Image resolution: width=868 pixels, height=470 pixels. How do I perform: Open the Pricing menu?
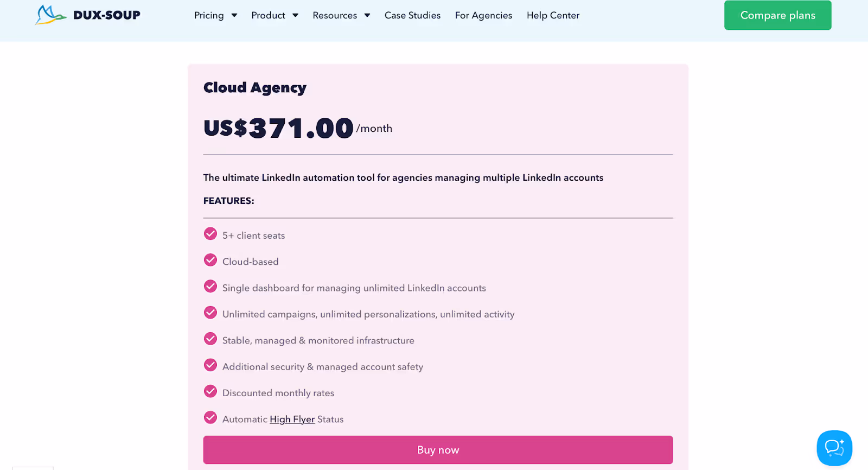pos(209,15)
